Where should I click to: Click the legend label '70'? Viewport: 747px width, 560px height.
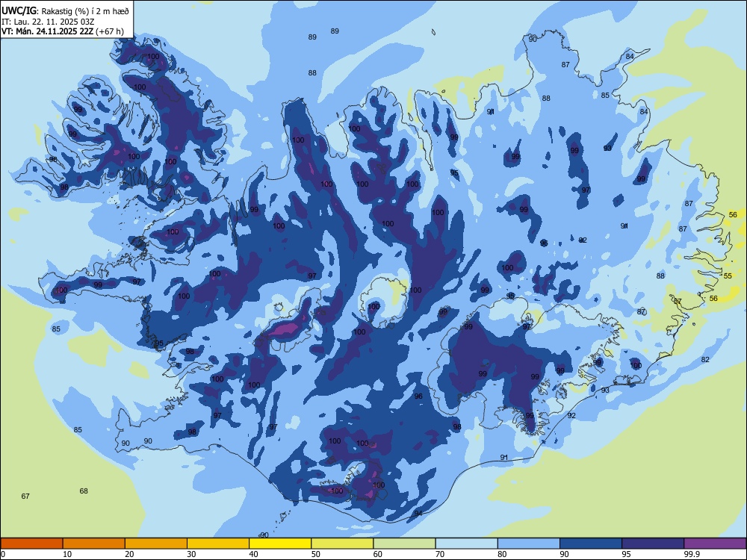click(440, 554)
